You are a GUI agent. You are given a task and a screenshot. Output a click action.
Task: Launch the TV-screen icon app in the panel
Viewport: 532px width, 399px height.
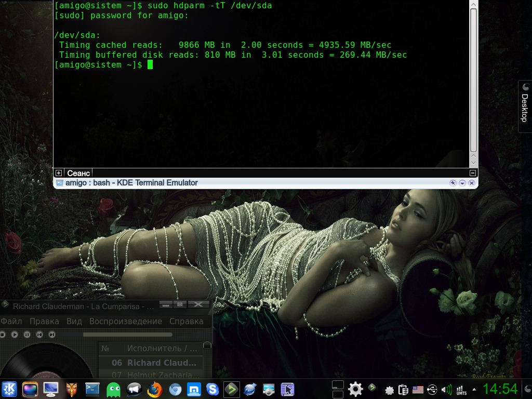[x=30, y=389]
